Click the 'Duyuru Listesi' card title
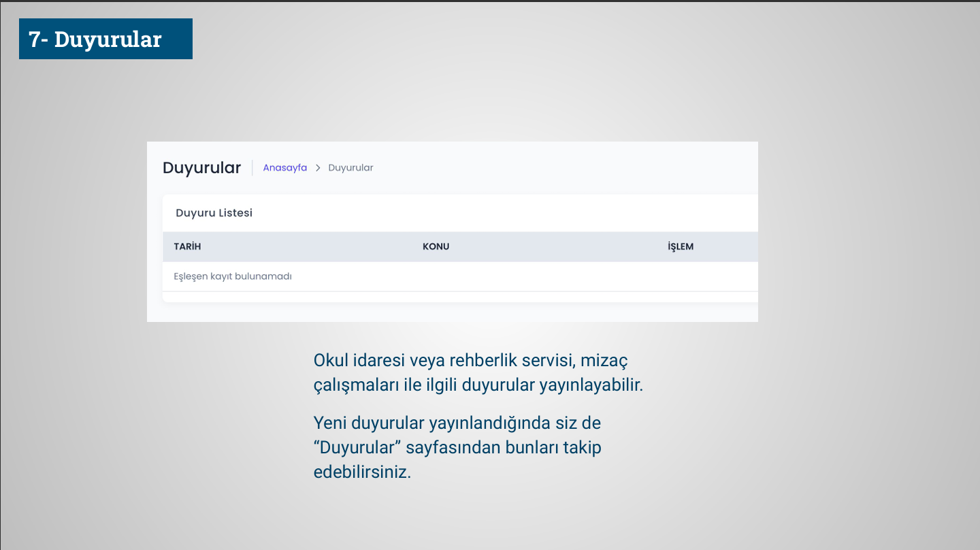Image resolution: width=980 pixels, height=550 pixels. click(214, 213)
